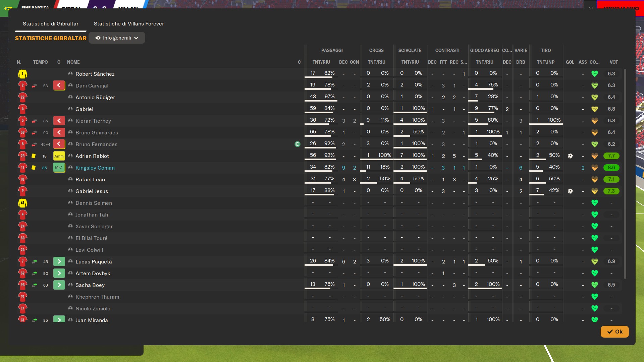The image size is (644, 362).
Task: Select the Statistiche di Gibraltar tab
Action: tap(51, 24)
